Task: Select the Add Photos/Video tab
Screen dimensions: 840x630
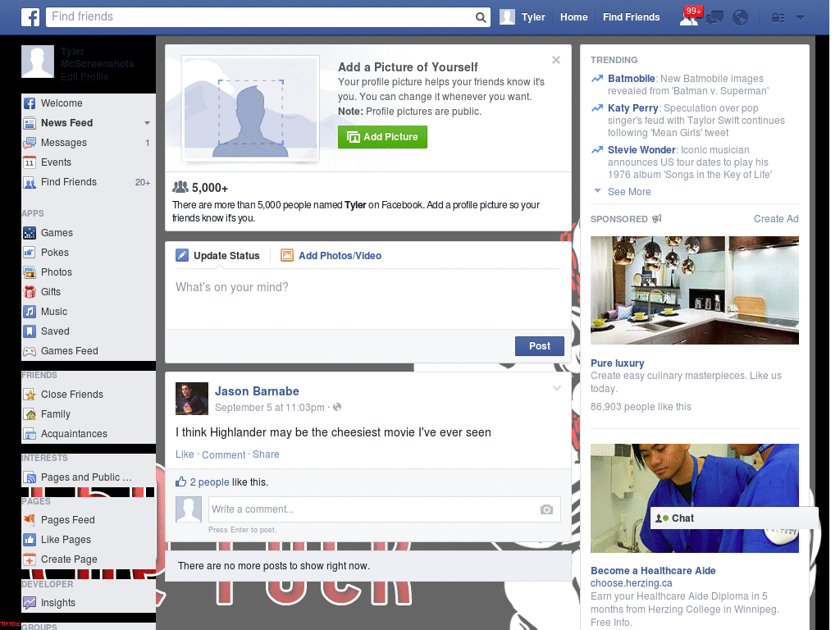Action: click(331, 256)
